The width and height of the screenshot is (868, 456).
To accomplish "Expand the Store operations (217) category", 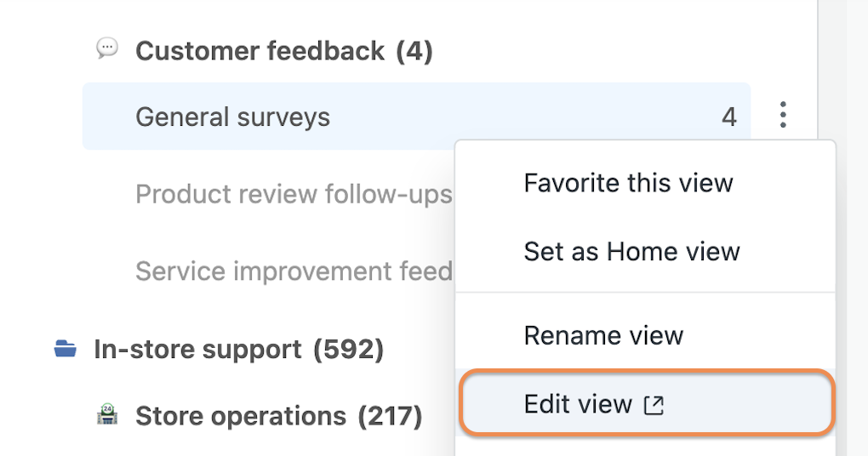I will 278,416.
